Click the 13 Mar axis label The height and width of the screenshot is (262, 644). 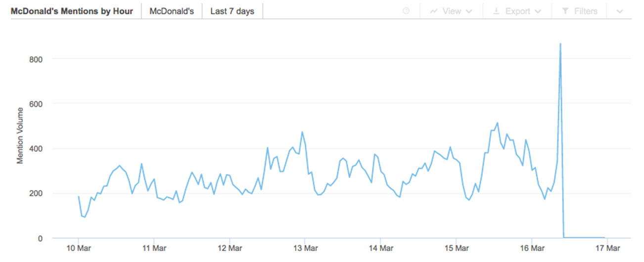click(305, 248)
